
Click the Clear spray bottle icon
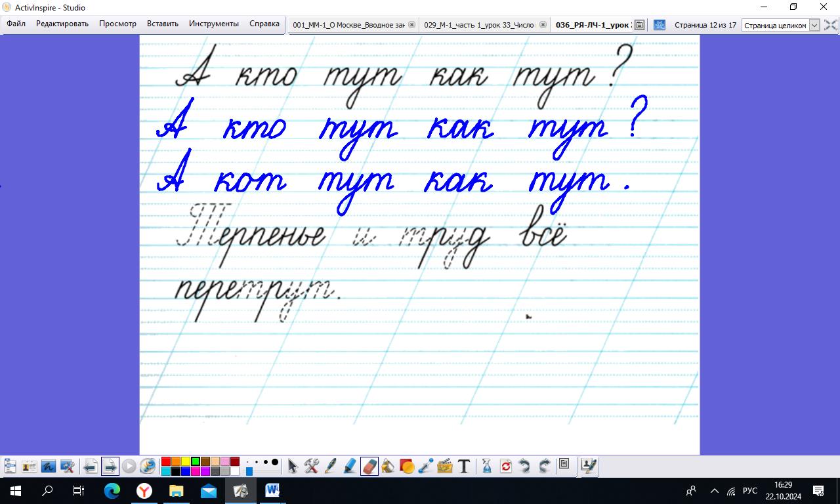click(486, 466)
